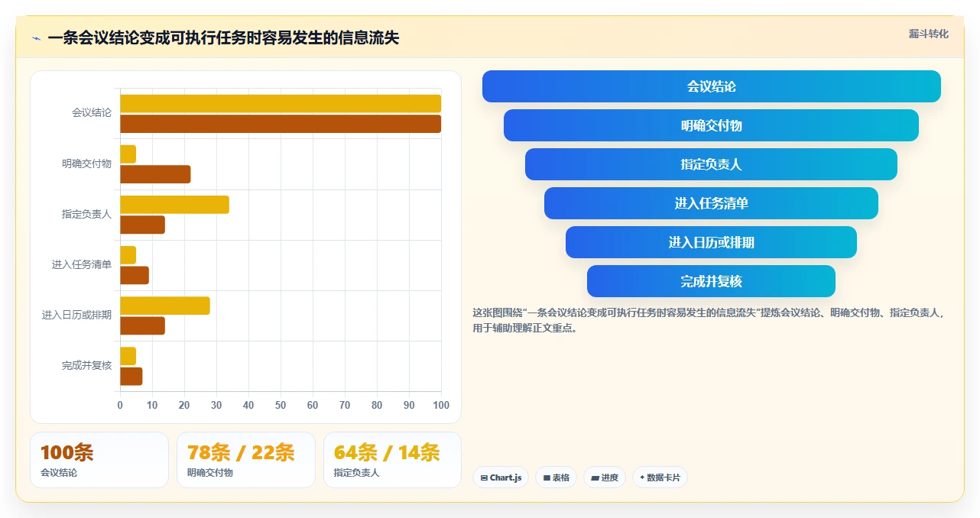Click the brown bar for 明确交付物
980x518 pixels.
155,174
